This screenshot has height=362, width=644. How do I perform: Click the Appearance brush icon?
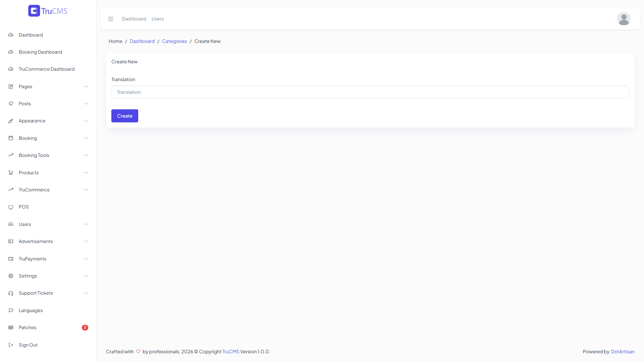pos(11,121)
